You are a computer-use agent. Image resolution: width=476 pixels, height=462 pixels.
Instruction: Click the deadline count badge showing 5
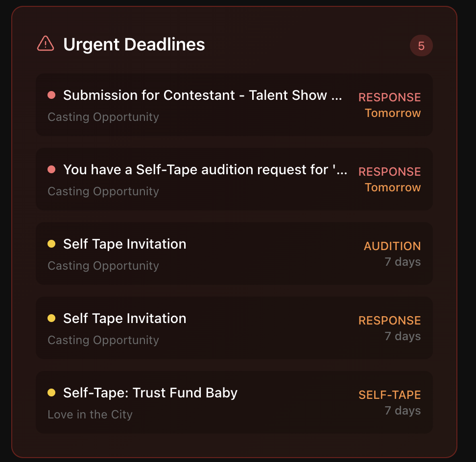tap(421, 46)
